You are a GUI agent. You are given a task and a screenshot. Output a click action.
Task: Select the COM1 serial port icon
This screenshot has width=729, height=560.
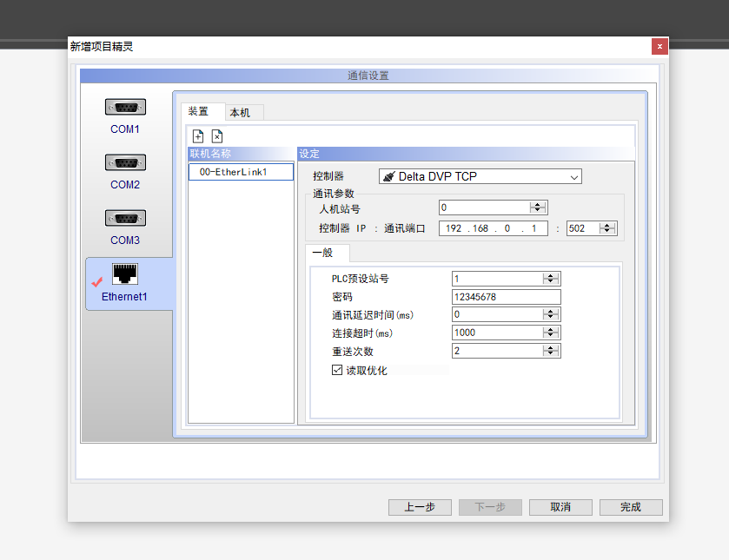click(125, 108)
